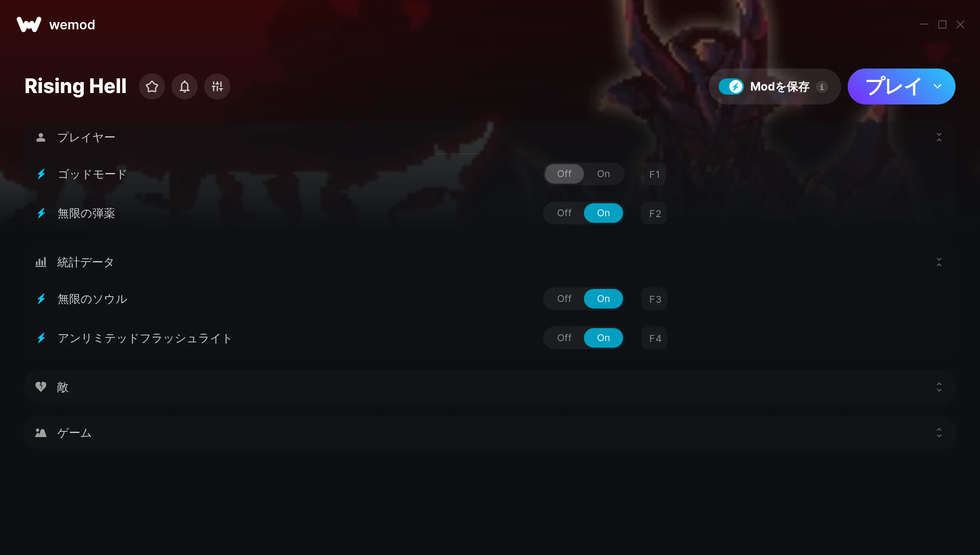Turn Off 無限の弾薬
Screen dimensions: 980x555
coord(564,213)
